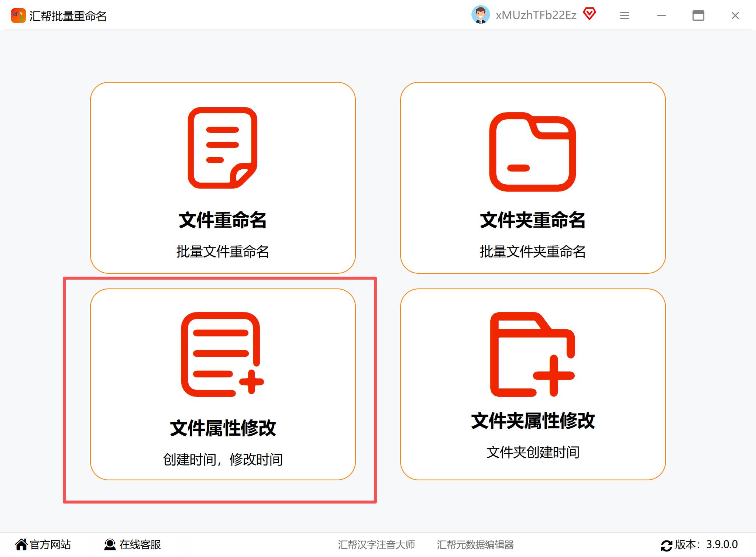This screenshot has width=756, height=557.
Task: Select the 文件夹重命名 heading
Action: 532,220
